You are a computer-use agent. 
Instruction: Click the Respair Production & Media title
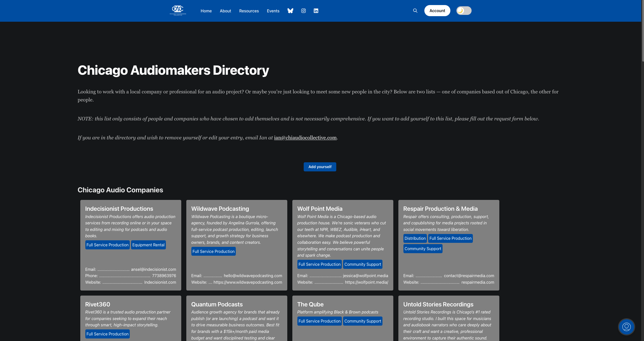pyautogui.click(x=441, y=209)
